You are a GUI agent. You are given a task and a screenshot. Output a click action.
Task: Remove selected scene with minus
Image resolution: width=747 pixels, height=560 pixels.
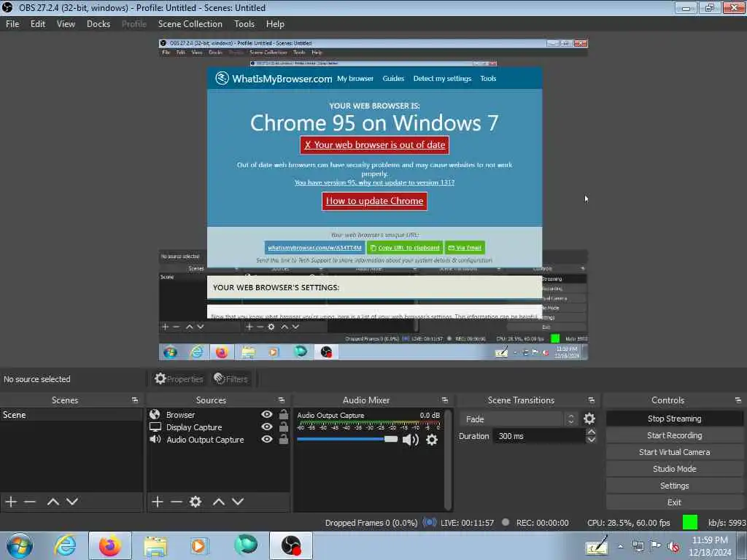30,502
